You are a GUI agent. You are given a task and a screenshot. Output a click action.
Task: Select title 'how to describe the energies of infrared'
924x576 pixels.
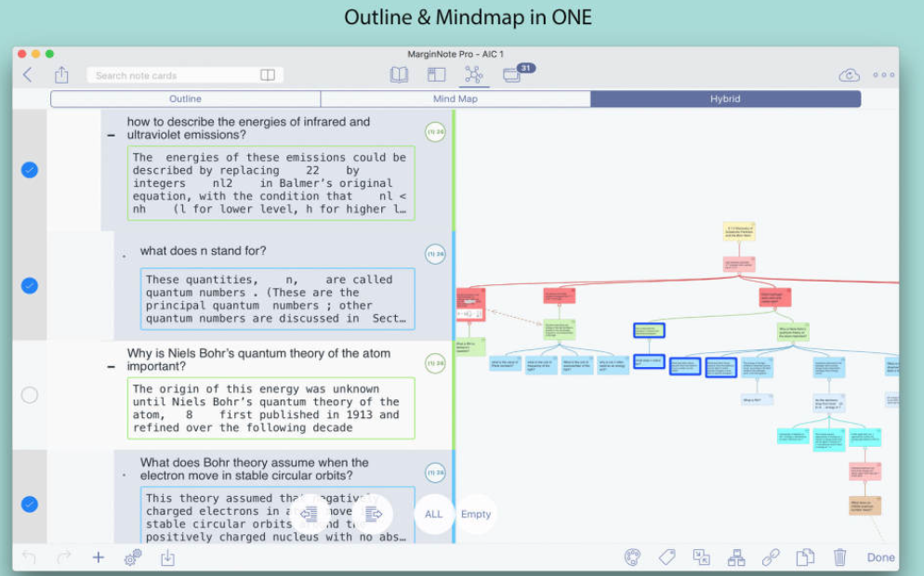pos(248,128)
